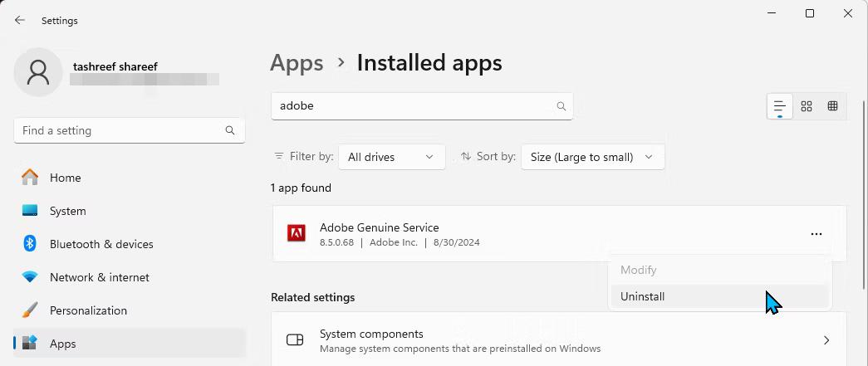868x366 pixels.
Task: Click the Adobe Genuine Service app icon
Action: (296, 234)
